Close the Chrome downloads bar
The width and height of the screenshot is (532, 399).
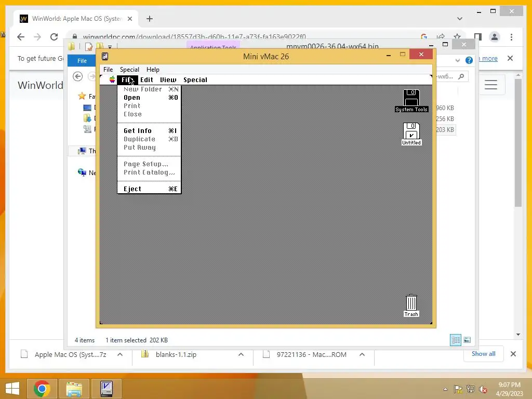[513, 354]
